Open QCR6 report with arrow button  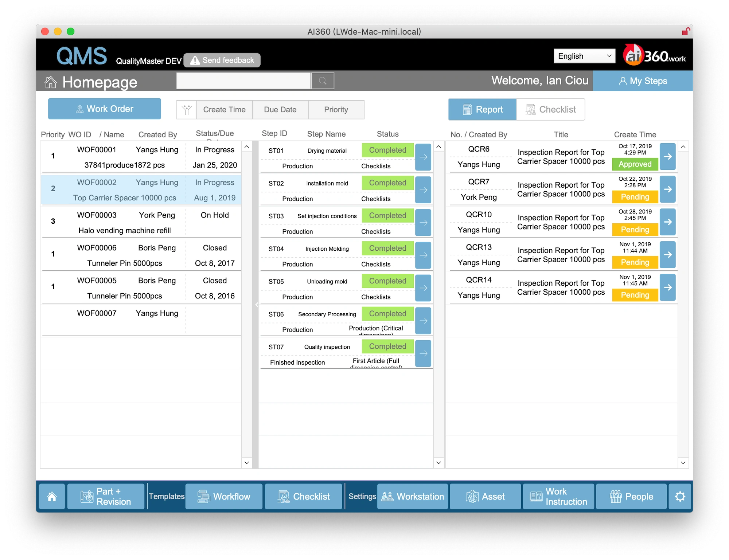[x=667, y=156]
